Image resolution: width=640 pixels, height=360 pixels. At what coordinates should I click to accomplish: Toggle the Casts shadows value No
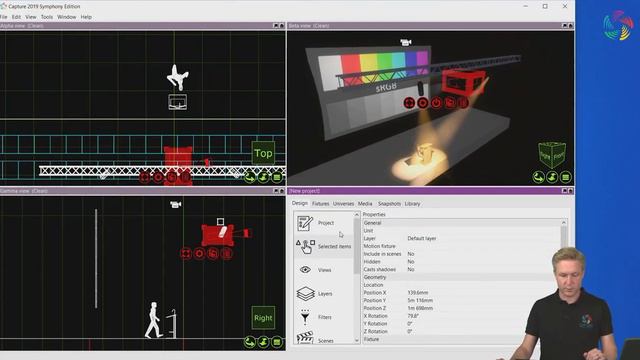click(411, 269)
